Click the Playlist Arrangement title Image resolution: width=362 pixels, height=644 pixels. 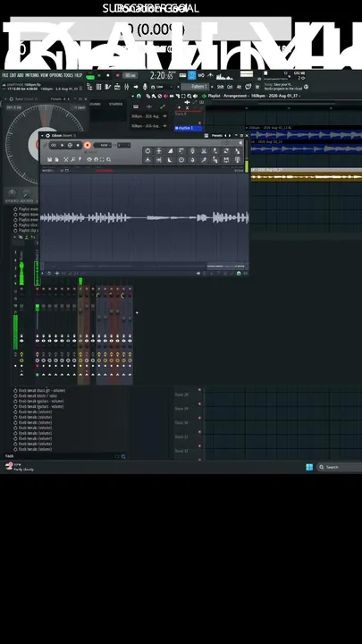pos(254,96)
